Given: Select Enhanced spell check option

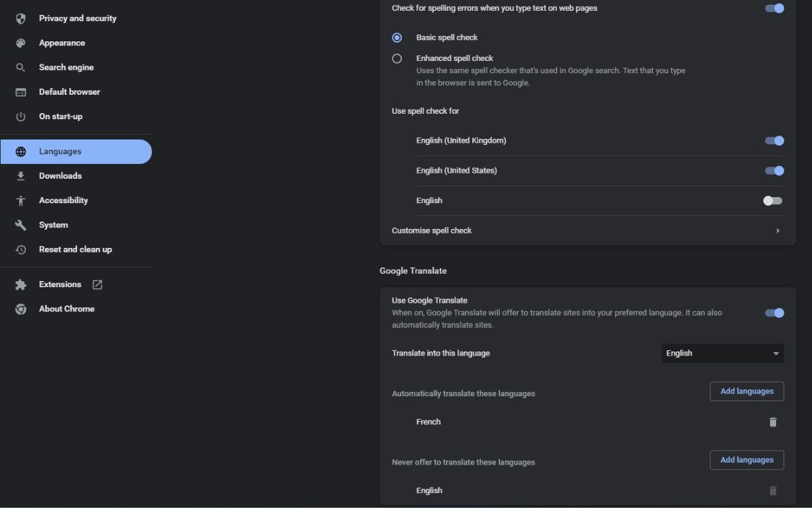Looking at the screenshot, I should point(397,58).
